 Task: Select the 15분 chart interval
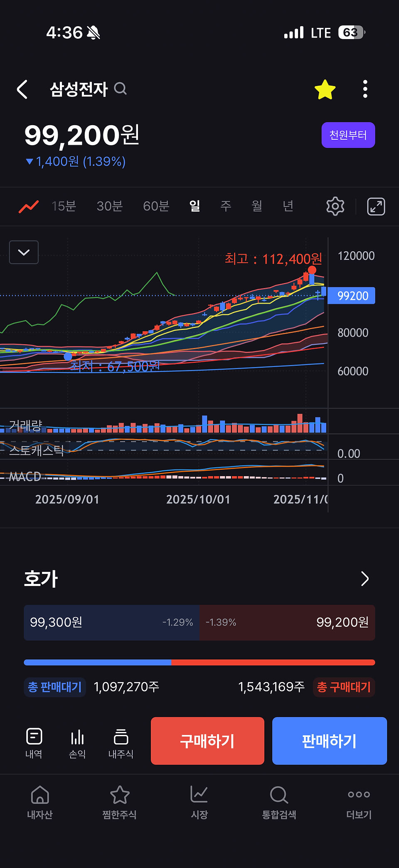[x=64, y=206]
